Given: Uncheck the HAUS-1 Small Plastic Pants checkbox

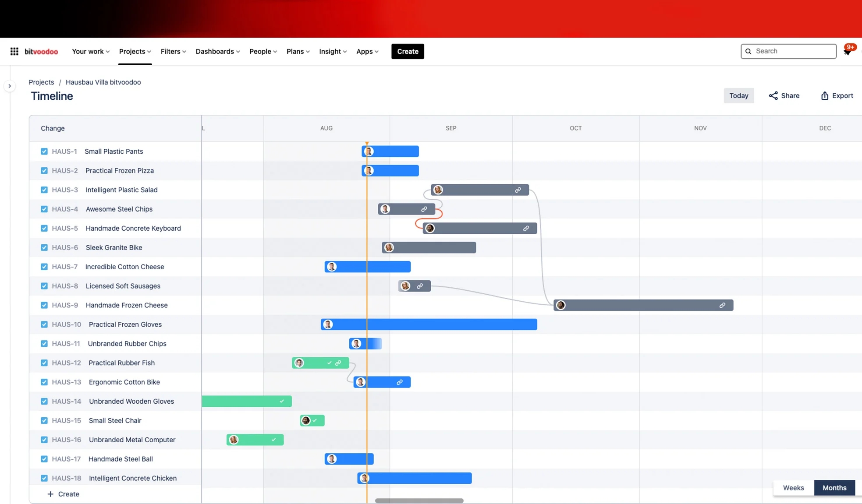Looking at the screenshot, I should click(x=44, y=151).
